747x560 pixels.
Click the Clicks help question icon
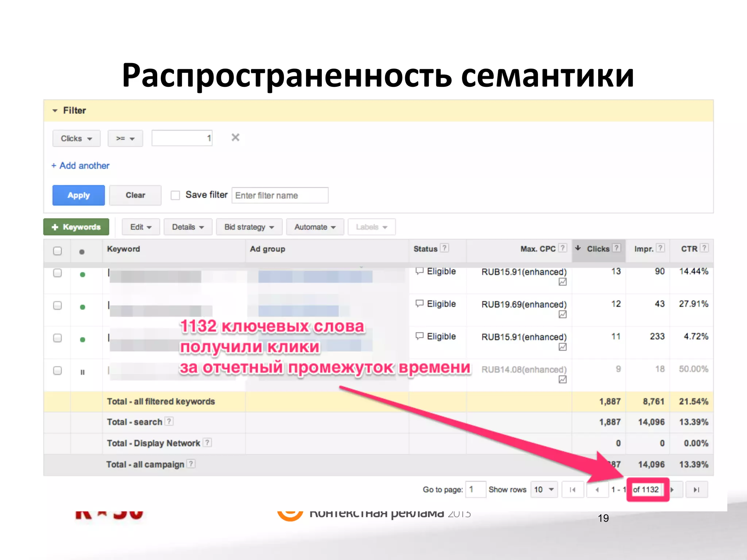coord(616,248)
